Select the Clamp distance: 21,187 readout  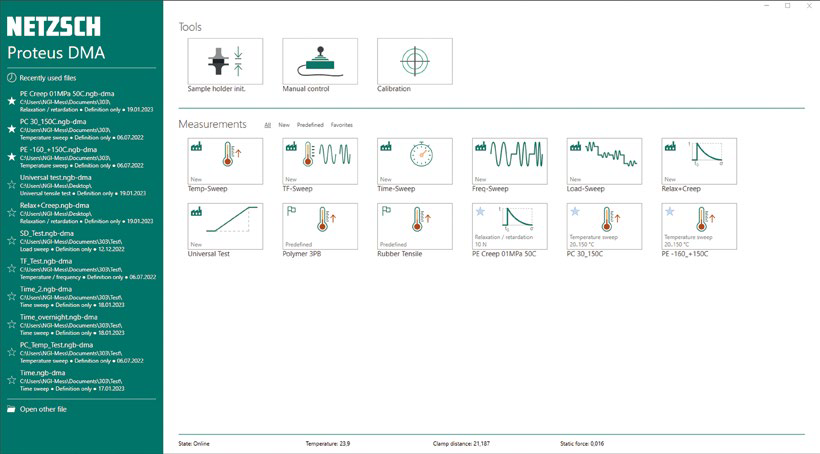click(x=461, y=444)
